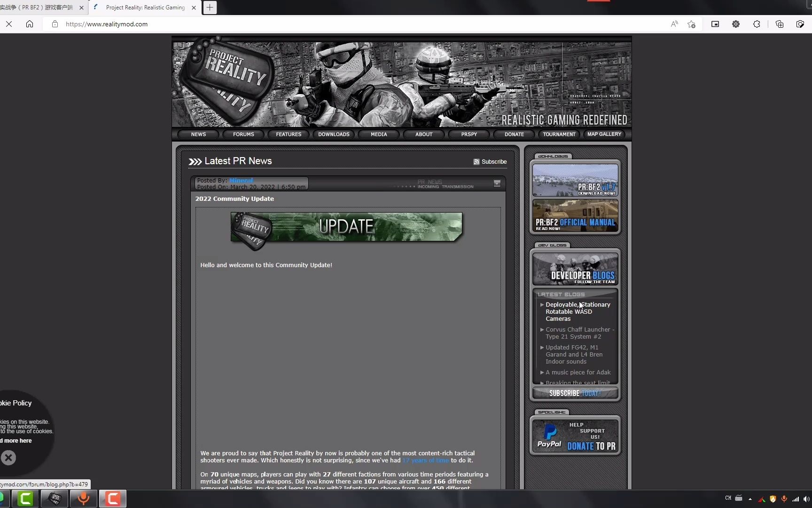The height and width of the screenshot is (508, 812).
Task: Dismiss the cookie policy popup
Action: [8, 457]
